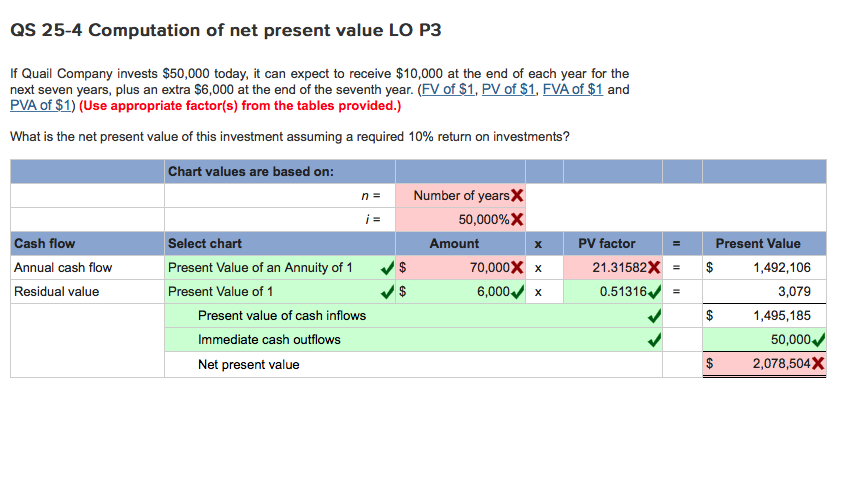The height and width of the screenshot is (480, 860).
Task: Open the PV of $1 table link
Action: coord(508,89)
